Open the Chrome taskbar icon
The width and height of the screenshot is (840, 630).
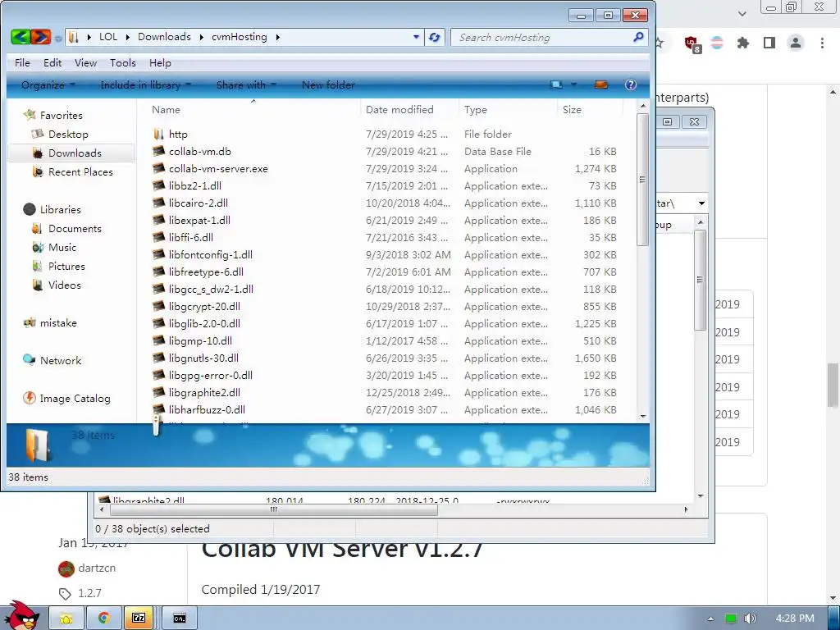coord(104,619)
